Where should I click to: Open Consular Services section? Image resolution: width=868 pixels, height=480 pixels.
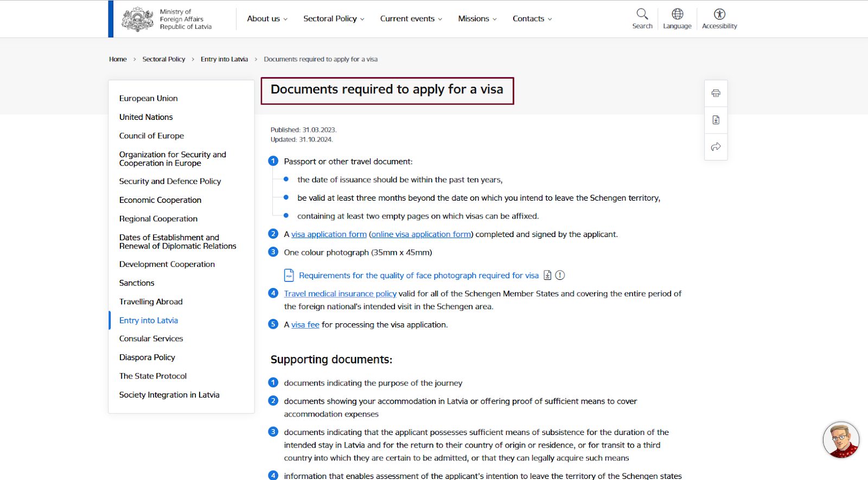click(151, 338)
